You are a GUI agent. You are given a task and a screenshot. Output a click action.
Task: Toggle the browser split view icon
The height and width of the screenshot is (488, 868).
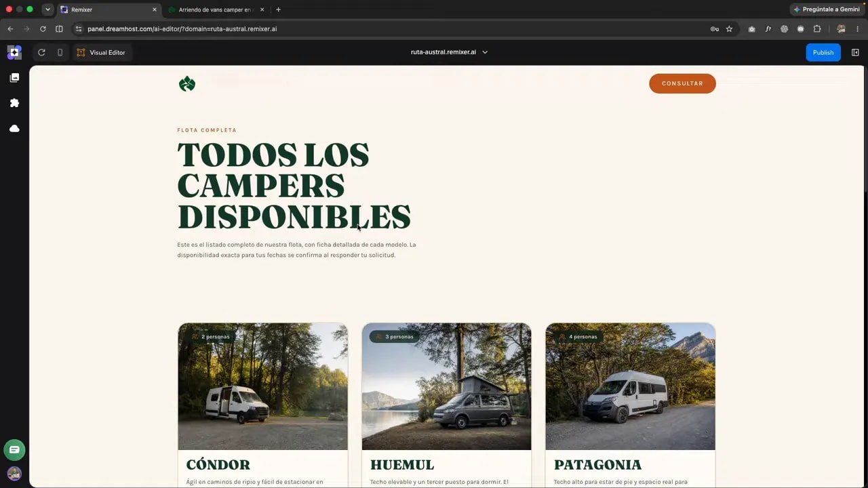(59, 29)
